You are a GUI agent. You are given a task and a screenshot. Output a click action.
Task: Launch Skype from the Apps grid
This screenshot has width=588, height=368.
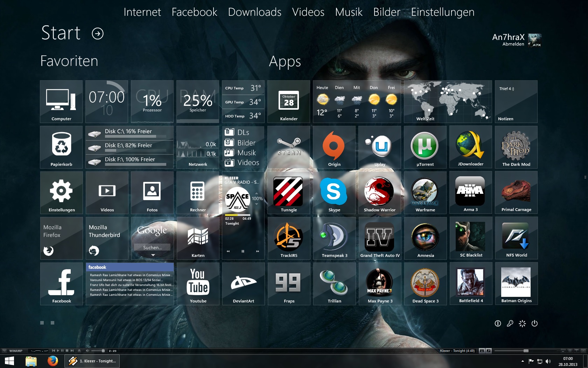pos(334,193)
